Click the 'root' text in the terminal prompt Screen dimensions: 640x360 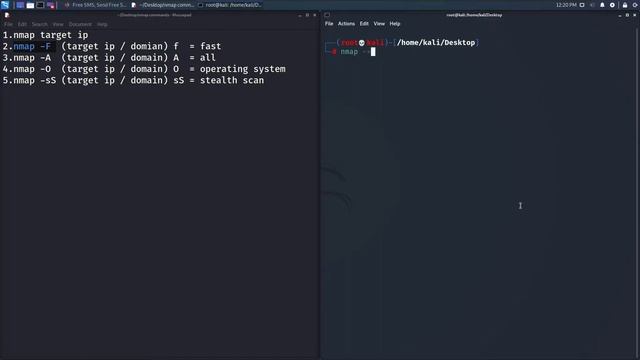[x=349, y=42]
